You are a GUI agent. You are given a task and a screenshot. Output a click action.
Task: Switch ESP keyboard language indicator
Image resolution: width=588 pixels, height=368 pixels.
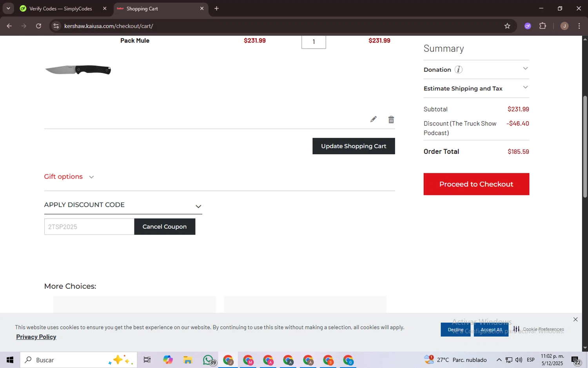(x=531, y=360)
